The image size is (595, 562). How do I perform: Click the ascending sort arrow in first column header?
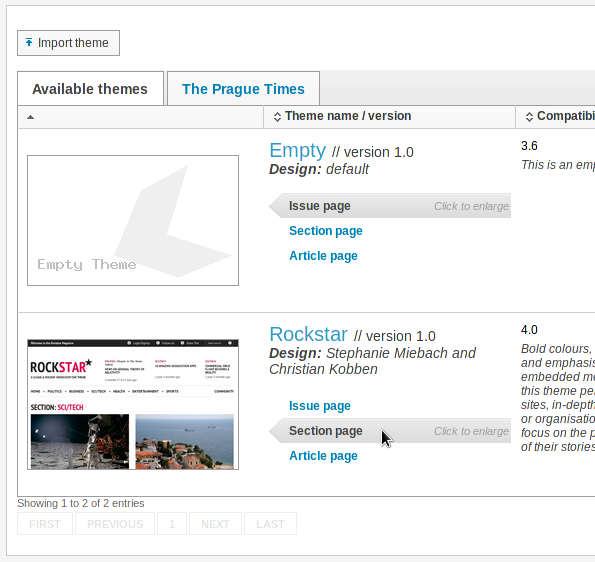click(x=30, y=117)
